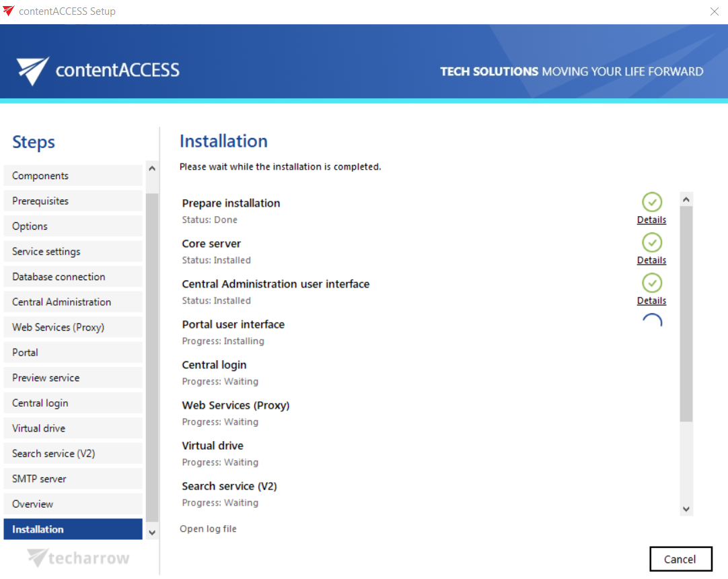Screen dimensions: 728x579
Task: Click the contentACCESS Setup title bar icon
Action: tap(9, 11)
